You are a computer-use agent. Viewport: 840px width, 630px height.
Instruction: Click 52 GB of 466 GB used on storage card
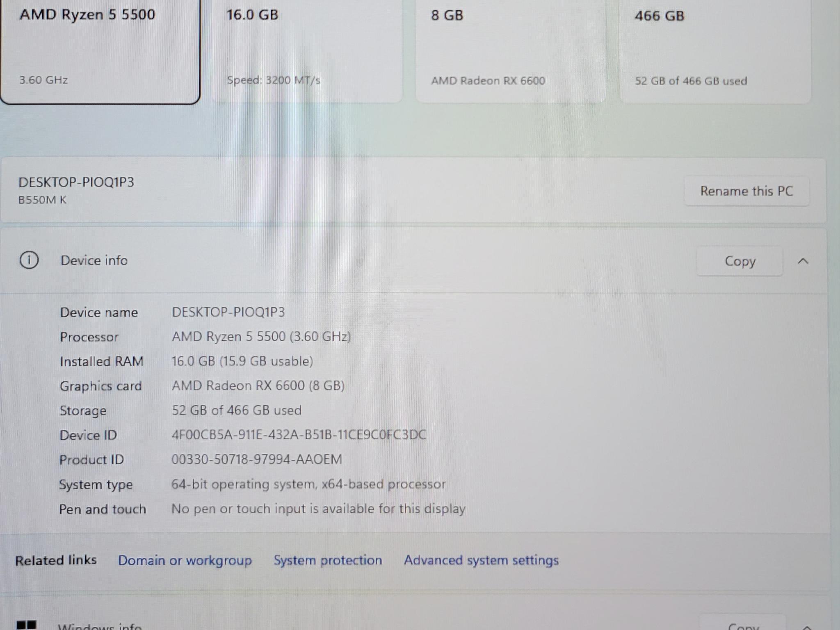(x=691, y=81)
